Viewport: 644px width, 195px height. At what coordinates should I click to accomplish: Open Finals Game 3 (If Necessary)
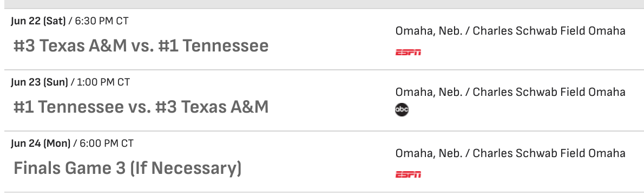click(x=127, y=168)
